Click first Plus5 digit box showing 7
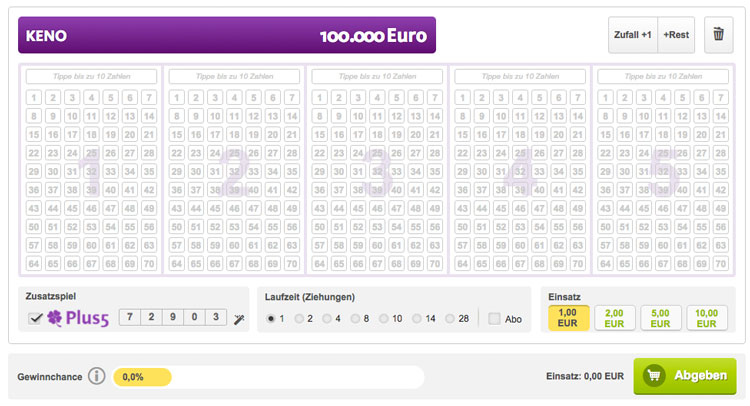The image size is (750, 406). 128,317
